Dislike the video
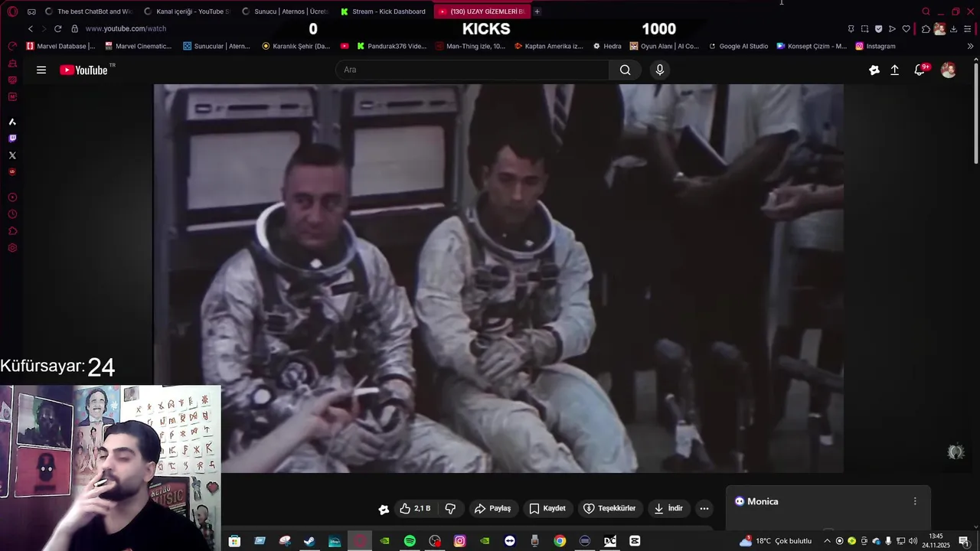980x551 pixels. pyautogui.click(x=450, y=508)
